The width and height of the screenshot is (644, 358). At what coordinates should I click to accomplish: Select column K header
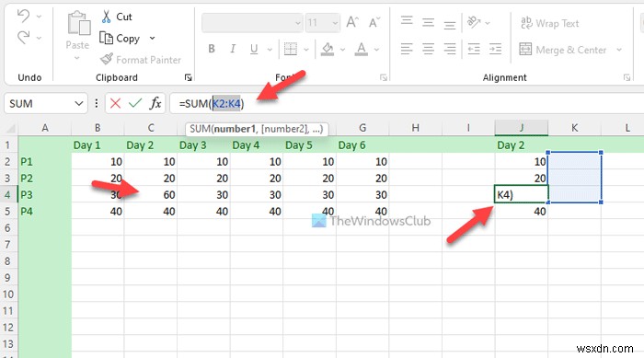575,128
